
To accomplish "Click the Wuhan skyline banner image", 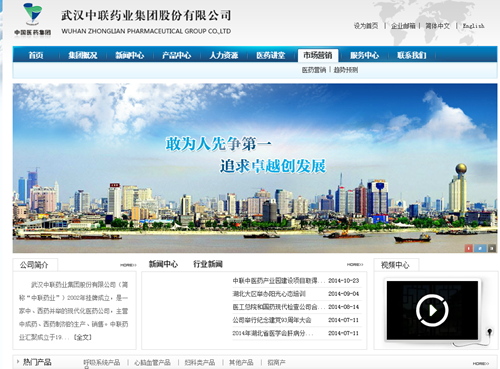I will tap(255, 168).
